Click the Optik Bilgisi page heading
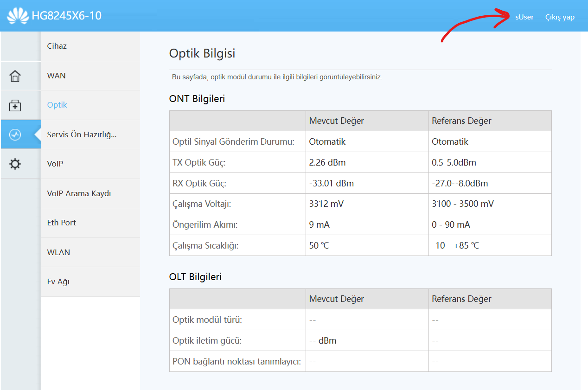The image size is (588, 390). point(202,53)
